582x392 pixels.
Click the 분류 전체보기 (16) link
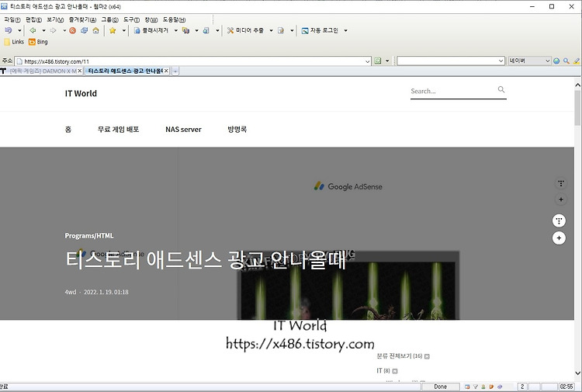tap(400, 356)
